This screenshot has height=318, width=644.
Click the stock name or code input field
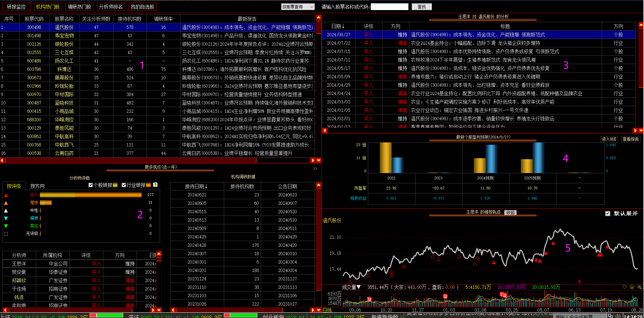tap(389, 7)
